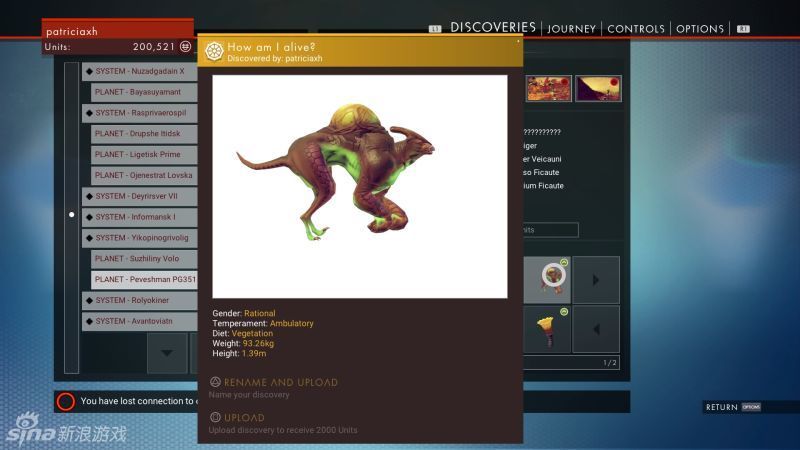800x450 pixels.
Task: Click Return button at bottom right
Action: 732,407
